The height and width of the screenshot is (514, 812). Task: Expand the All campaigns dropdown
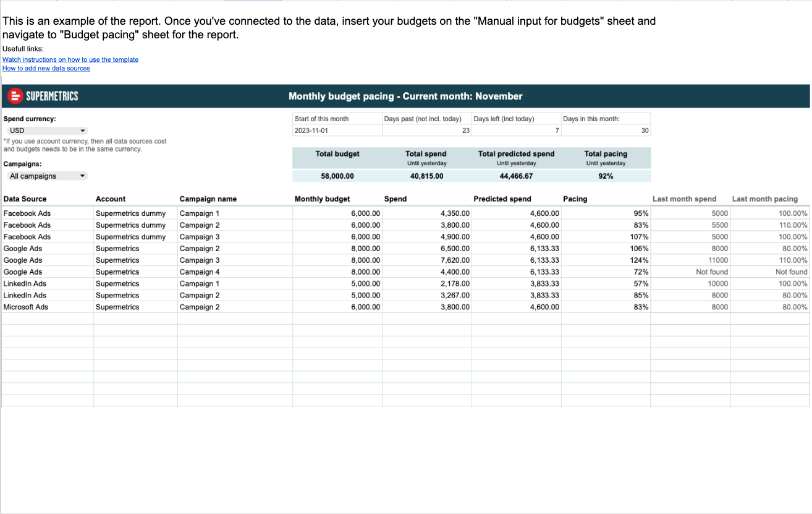pos(47,176)
